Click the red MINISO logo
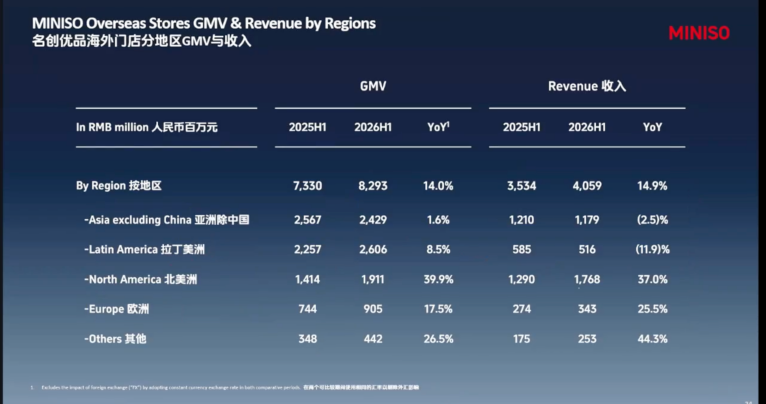Image resolution: width=766 pixels, height=404 pixels. coord(699,33)
